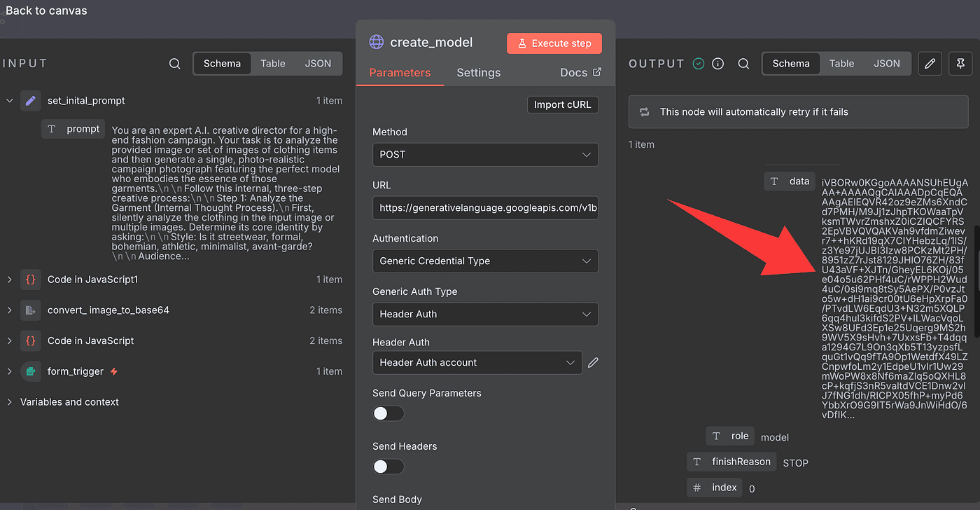Click the info icon beside OUTPUT
The image size is (980, 510).
coord(717,64)
